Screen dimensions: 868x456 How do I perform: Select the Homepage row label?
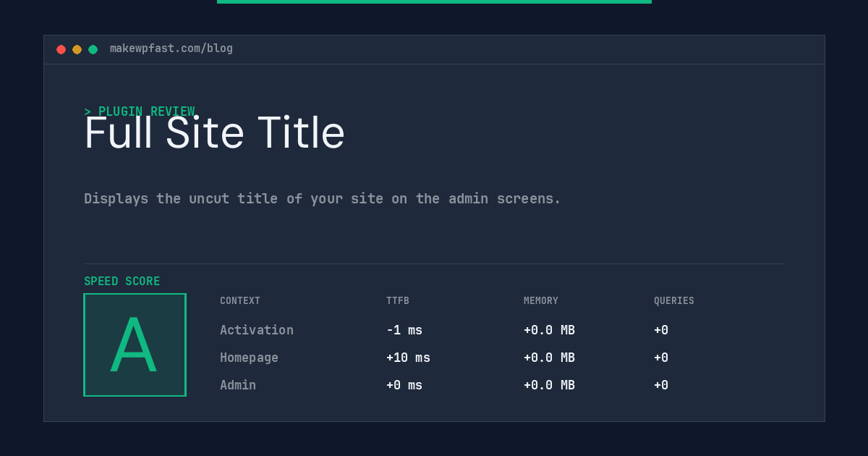coord(249,358)
